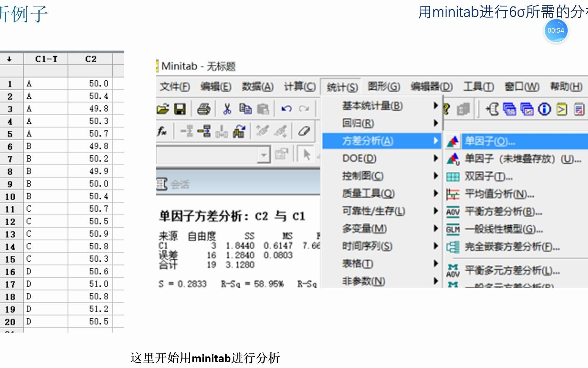This screenshot has width=588, height=368.
Task: Open the Command Line Editor icon
Action: click(x=493, y=109)
